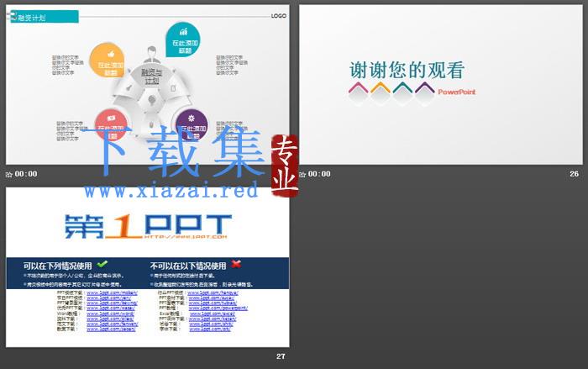Click the 融资与计划 center text

tap(151, 76)
